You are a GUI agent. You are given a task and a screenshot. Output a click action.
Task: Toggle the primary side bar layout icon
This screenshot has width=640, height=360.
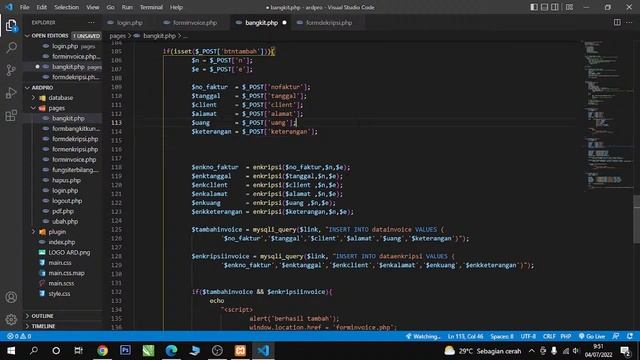click(534, 7)
